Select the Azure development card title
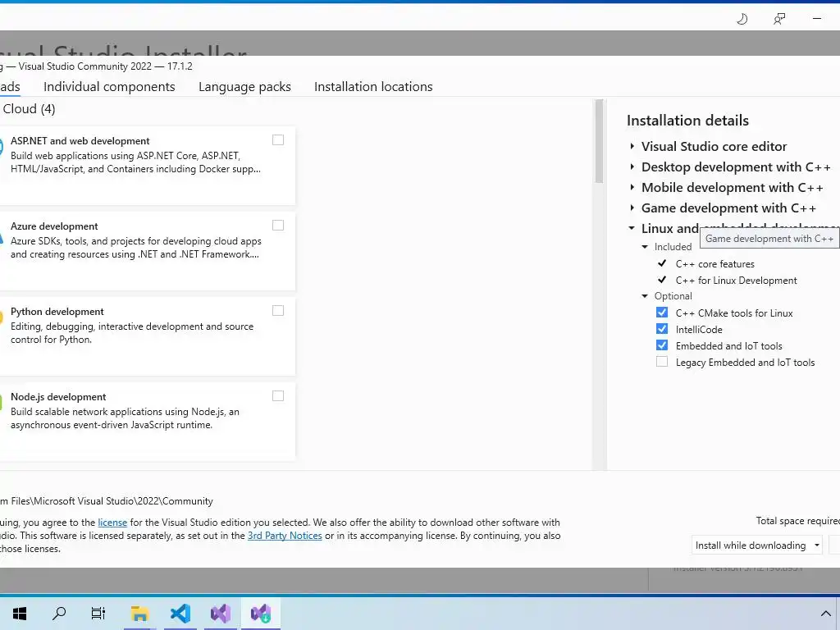The width and height of the screenshot is (840, 630). point(54,226)
